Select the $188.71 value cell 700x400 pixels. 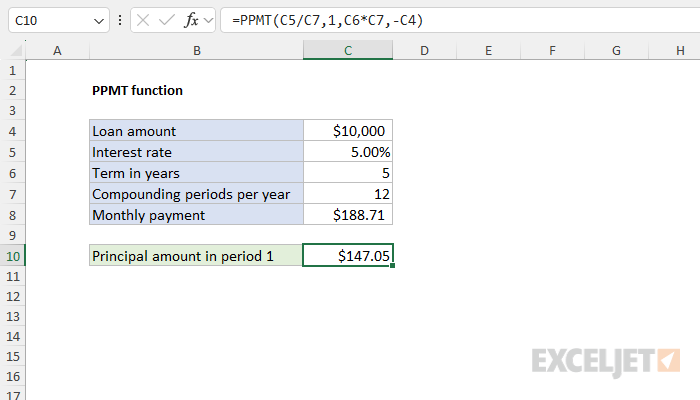click(348, 215)
